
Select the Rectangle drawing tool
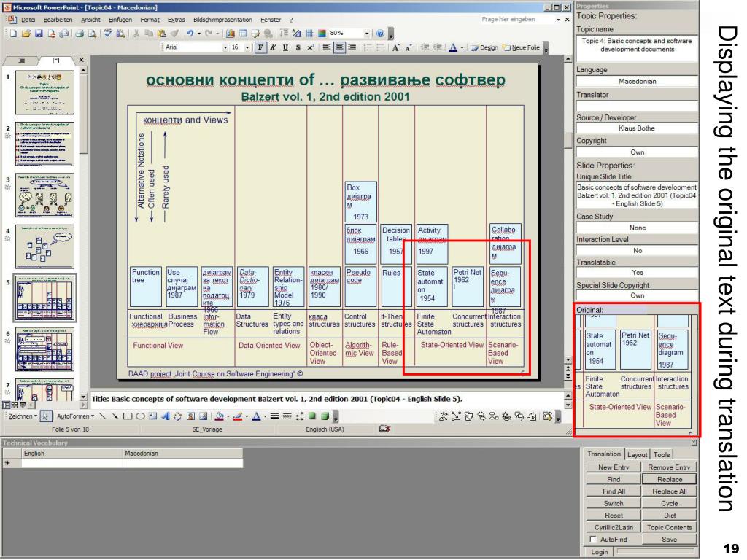pyautogui.click(x=128, y=416)
